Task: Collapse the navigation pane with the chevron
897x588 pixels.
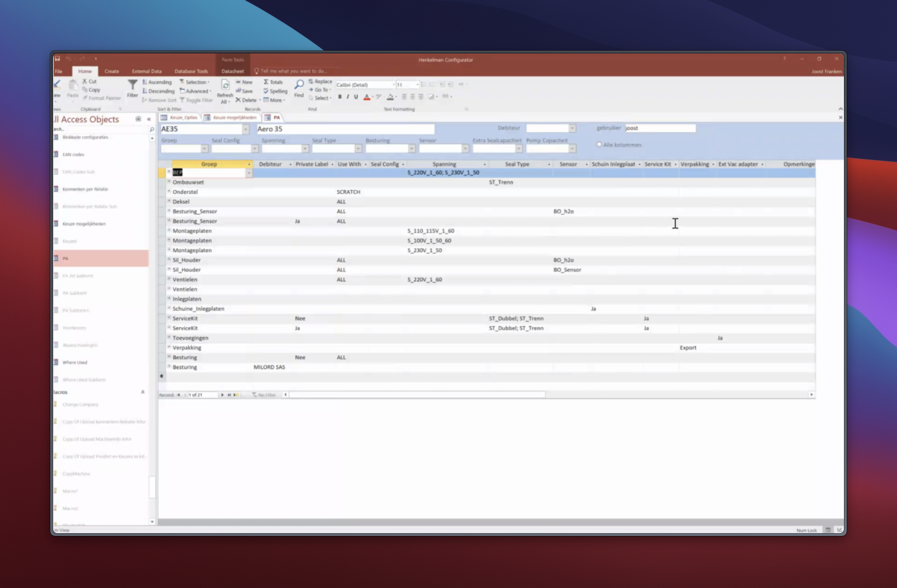Action: pos(149,119)
